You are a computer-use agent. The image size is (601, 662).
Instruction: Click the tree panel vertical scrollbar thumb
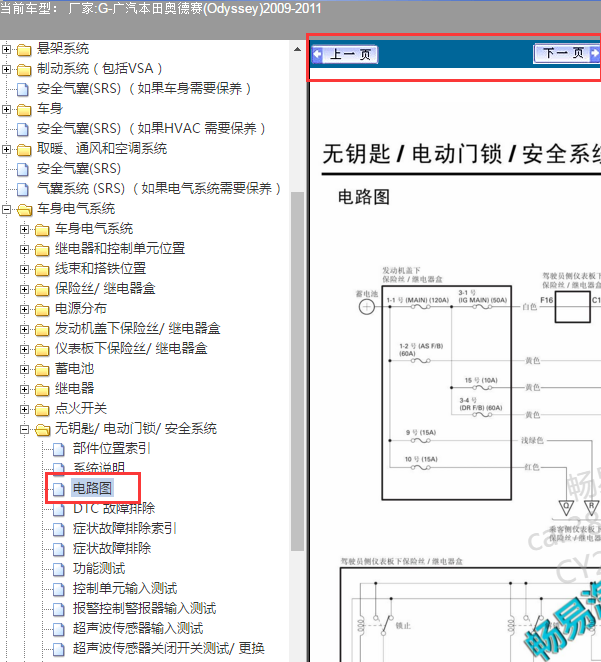298,372
